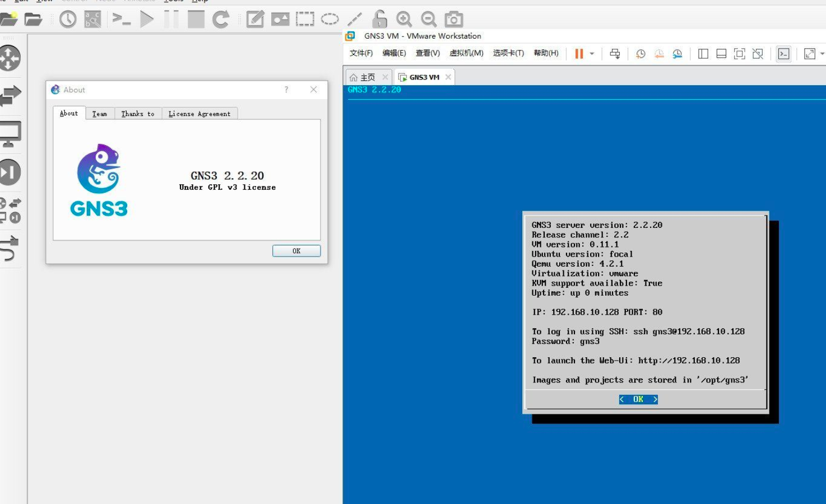The height and width of the screenshot is (504, 826).
Task: Browse end devices monitor icon
Action: tap(10, 134)
